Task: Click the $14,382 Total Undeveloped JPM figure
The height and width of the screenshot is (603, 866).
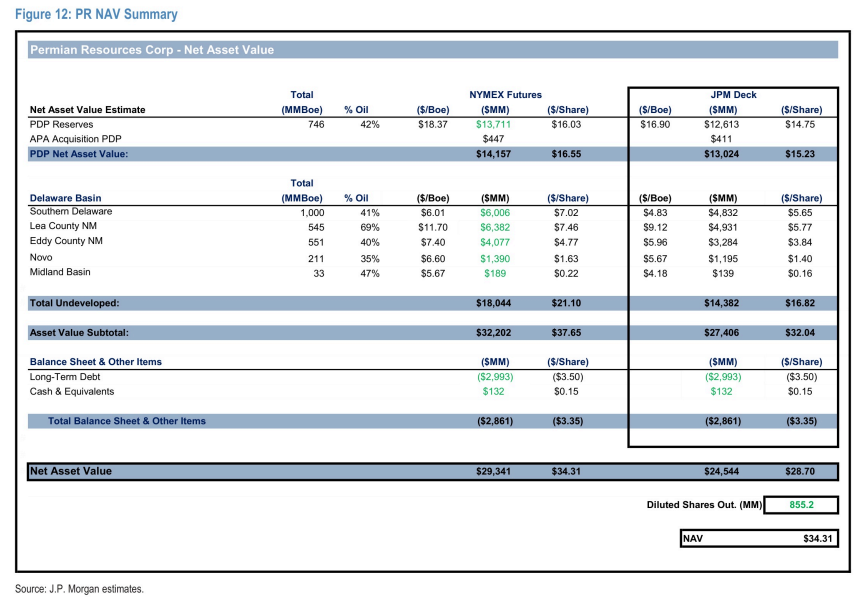Action: 721,303
